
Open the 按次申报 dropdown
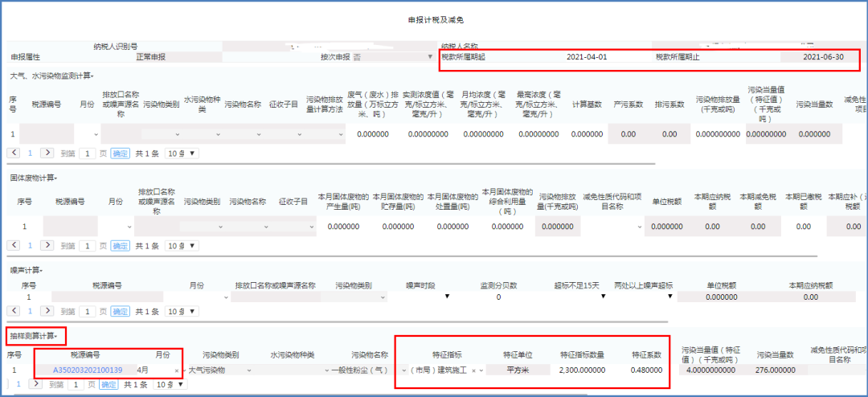430,57
